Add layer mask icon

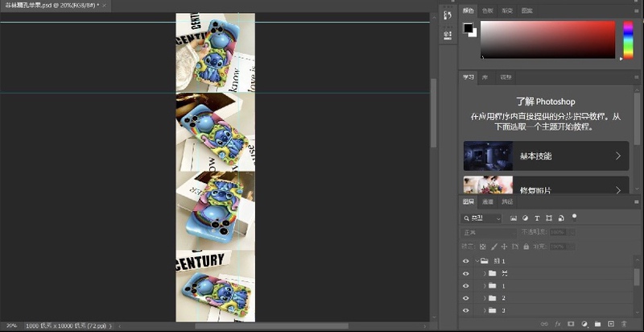tap(571, 324)
